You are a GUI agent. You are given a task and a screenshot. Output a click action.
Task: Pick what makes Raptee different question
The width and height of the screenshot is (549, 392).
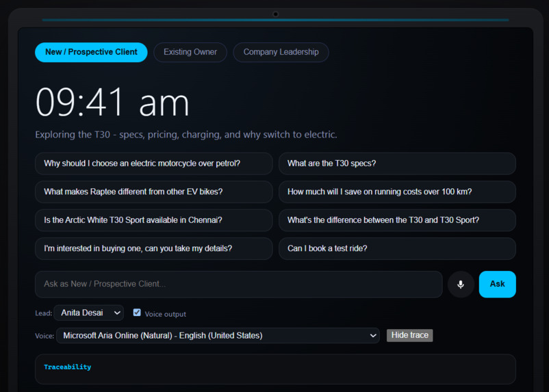pos(154,192)
